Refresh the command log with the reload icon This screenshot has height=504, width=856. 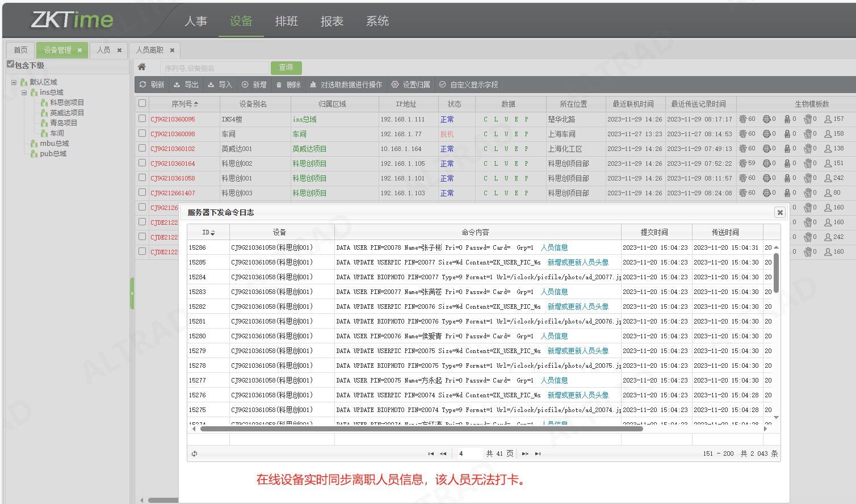click(195, 453)
